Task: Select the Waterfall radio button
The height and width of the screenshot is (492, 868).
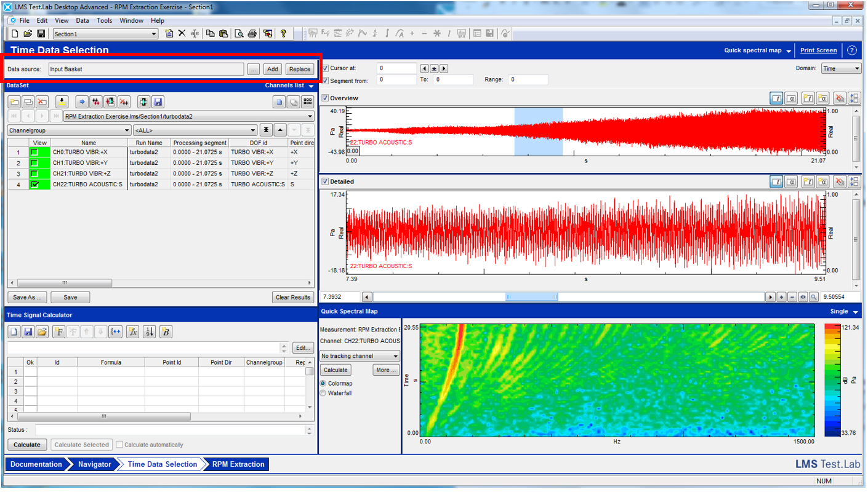Action: 323,393
